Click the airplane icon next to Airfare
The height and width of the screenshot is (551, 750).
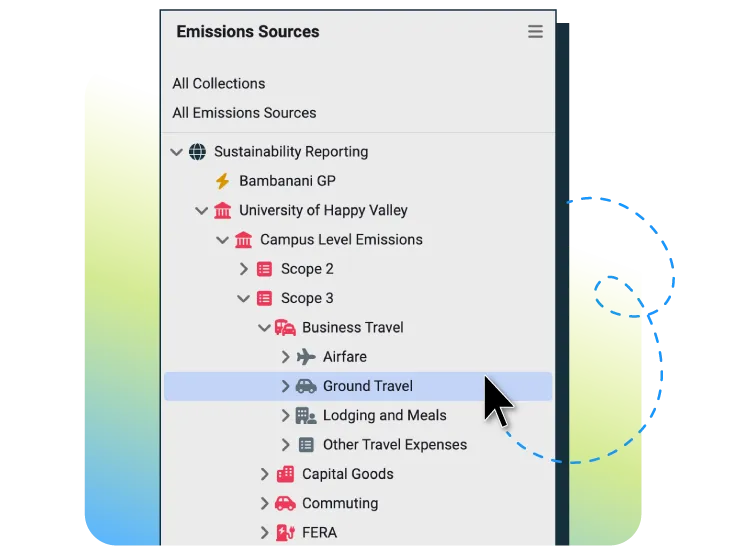coord(306,357)
